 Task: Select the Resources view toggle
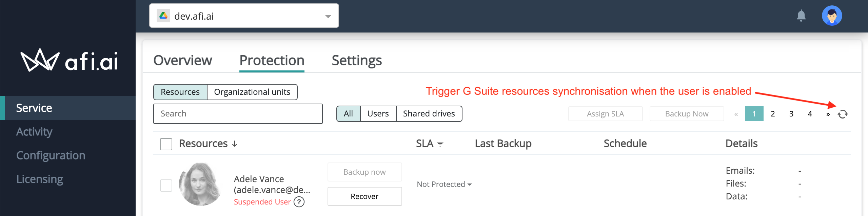click(180, 92)
